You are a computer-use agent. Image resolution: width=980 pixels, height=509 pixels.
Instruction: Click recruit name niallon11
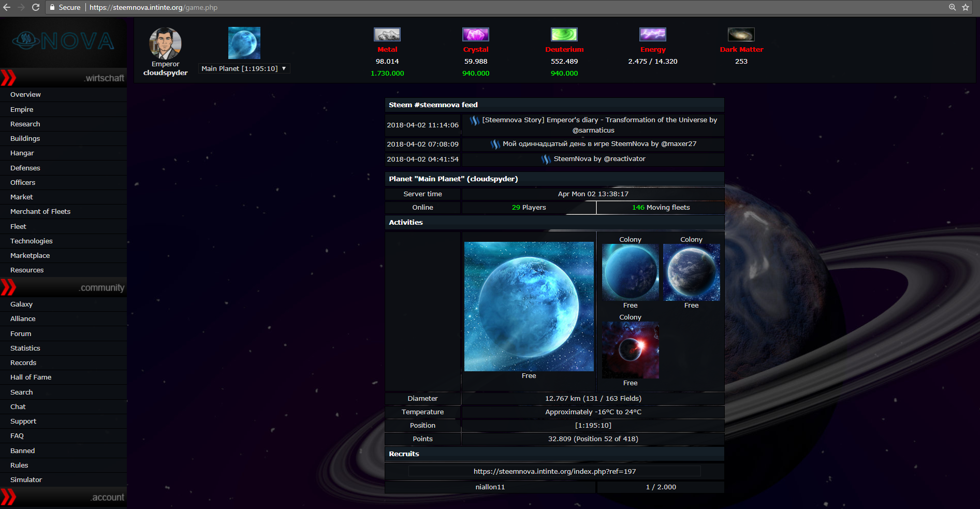490,487
